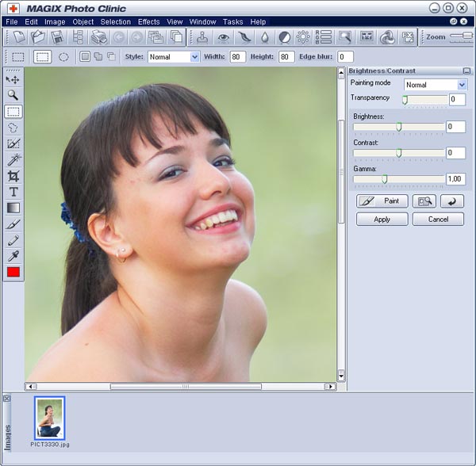Choose the plain rectangle selection shape

point(18,57)
